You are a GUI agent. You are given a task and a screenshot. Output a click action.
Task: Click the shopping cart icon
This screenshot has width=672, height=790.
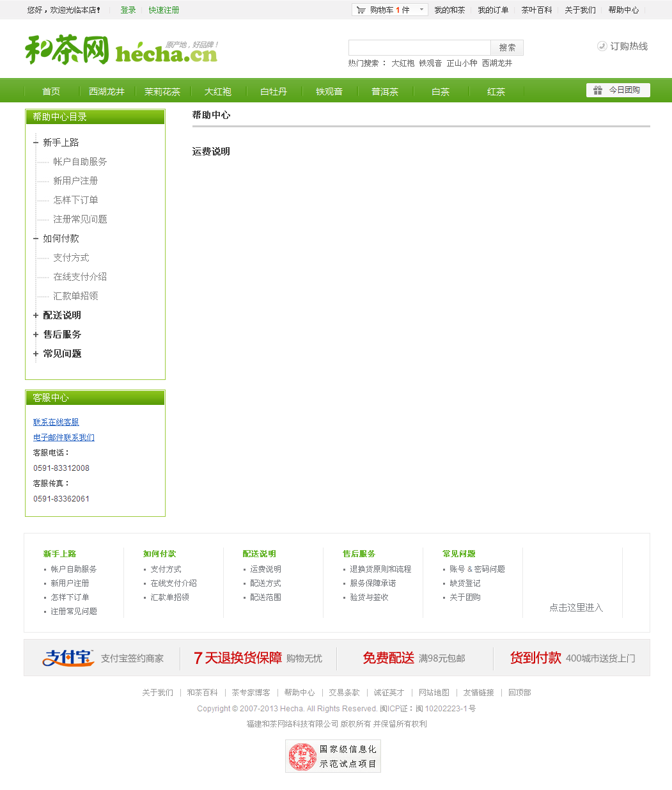tap(361, 10)
